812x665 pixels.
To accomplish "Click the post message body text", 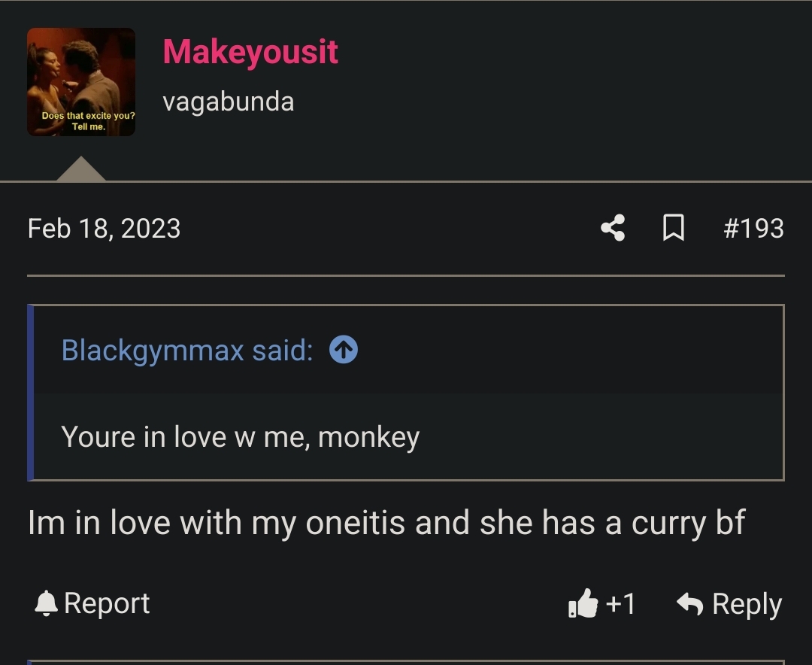I will click(386, 523).
